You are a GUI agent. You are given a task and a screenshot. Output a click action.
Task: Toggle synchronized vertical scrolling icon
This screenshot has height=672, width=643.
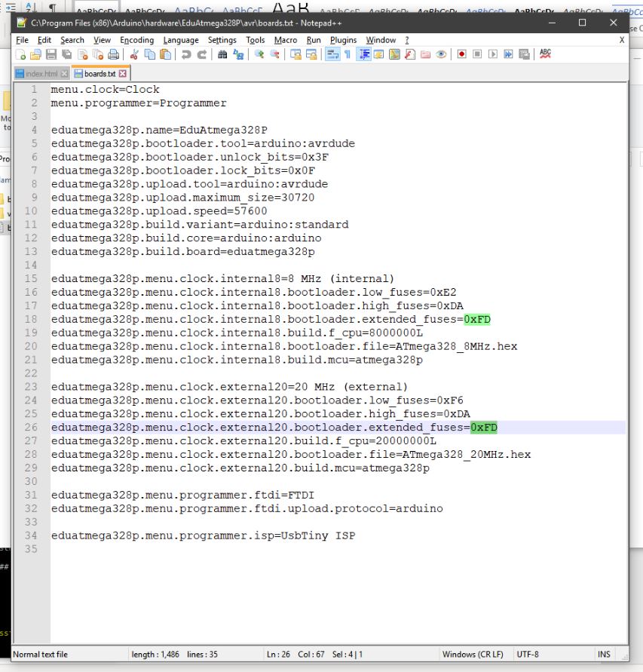point(295,54)
